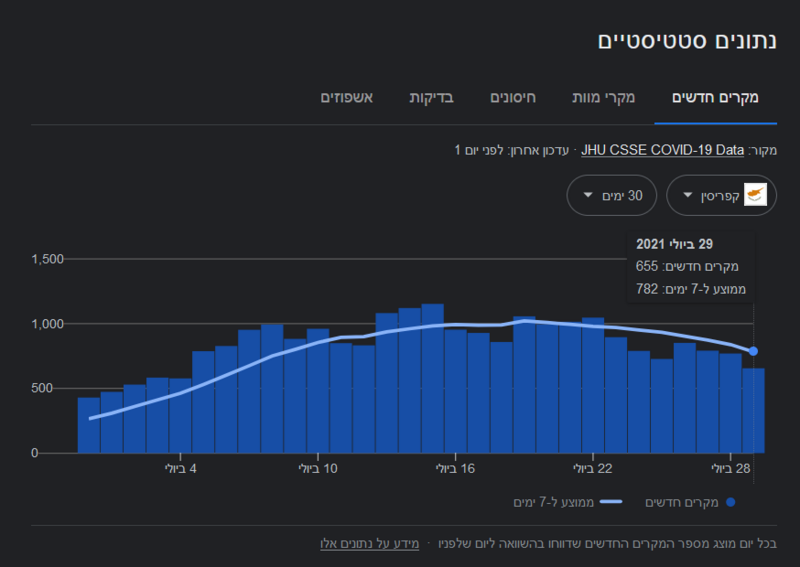Screen dimensions: 800x567
Task: Switch to the בדיקות tab
Action: tap(431, 97)
